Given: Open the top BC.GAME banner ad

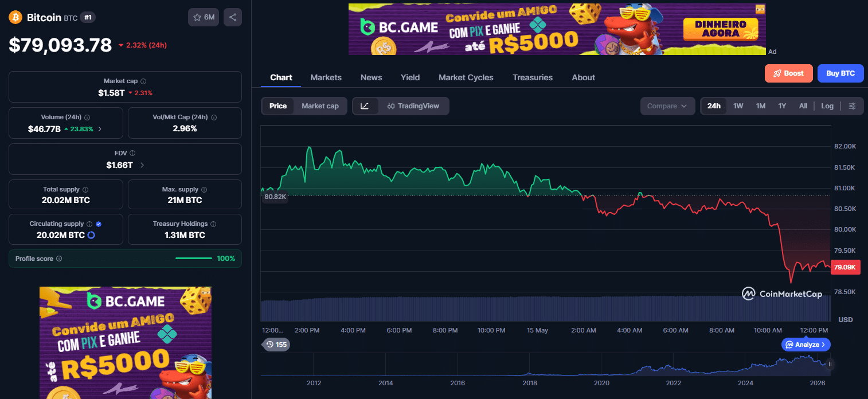Looking at the screenshot, I should pyautogui.click(x=557, y=29).
